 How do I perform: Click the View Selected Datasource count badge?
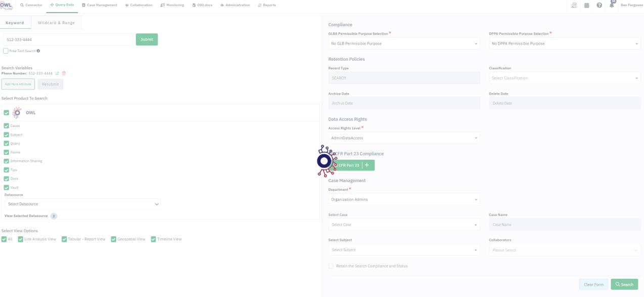[x=54, y=216]
